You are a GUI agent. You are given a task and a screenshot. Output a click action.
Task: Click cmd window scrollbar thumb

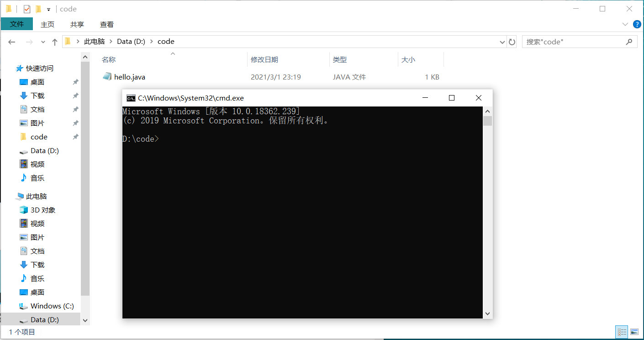tap(487, 121)
